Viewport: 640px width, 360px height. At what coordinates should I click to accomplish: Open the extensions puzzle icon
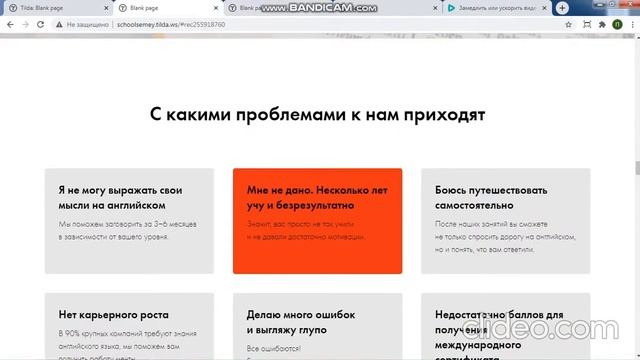602,24
